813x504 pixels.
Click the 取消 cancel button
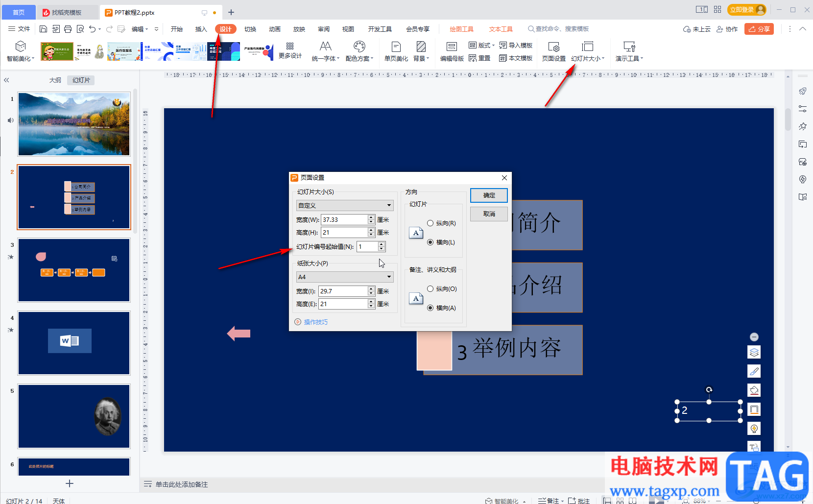point(489,214)
